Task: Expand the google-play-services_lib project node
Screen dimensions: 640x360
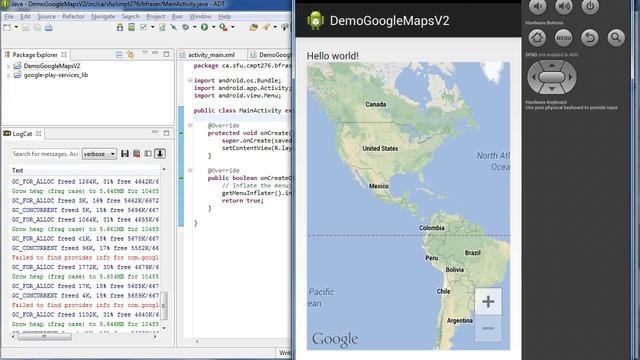Action: pyautogui.click(x=8, y=76)
